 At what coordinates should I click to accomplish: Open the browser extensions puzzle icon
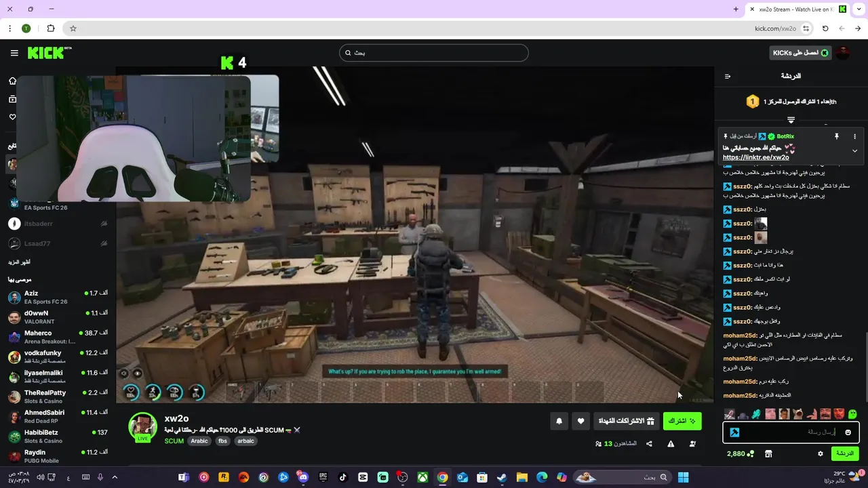(51, 28)
